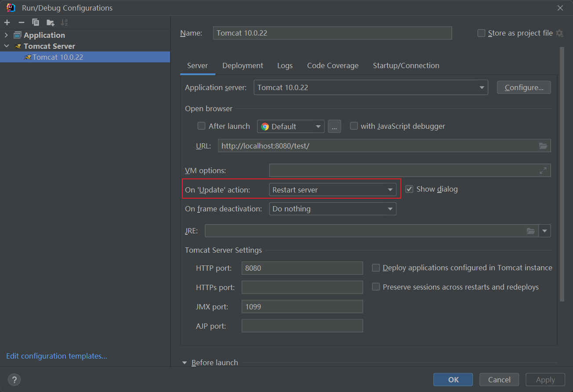The width and height of the screenshot is (573, 392).
Task: Focus the HTTPs port field
Action: 302,287
